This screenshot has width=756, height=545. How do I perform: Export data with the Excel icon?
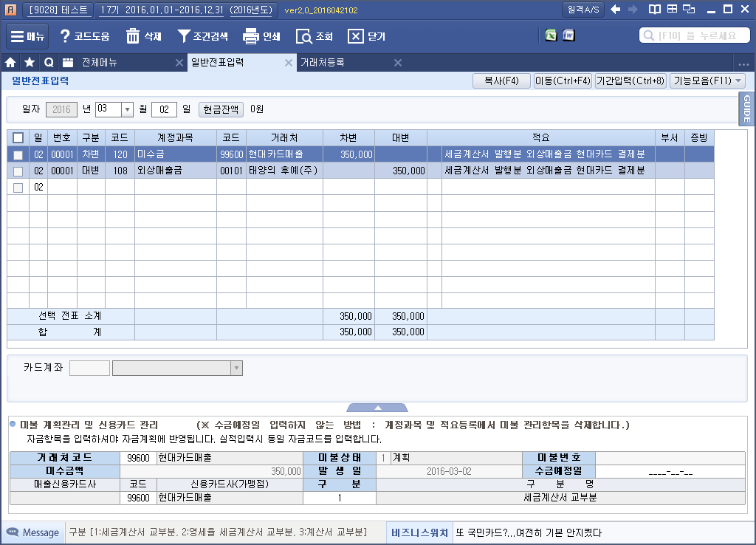coord(551,35)
